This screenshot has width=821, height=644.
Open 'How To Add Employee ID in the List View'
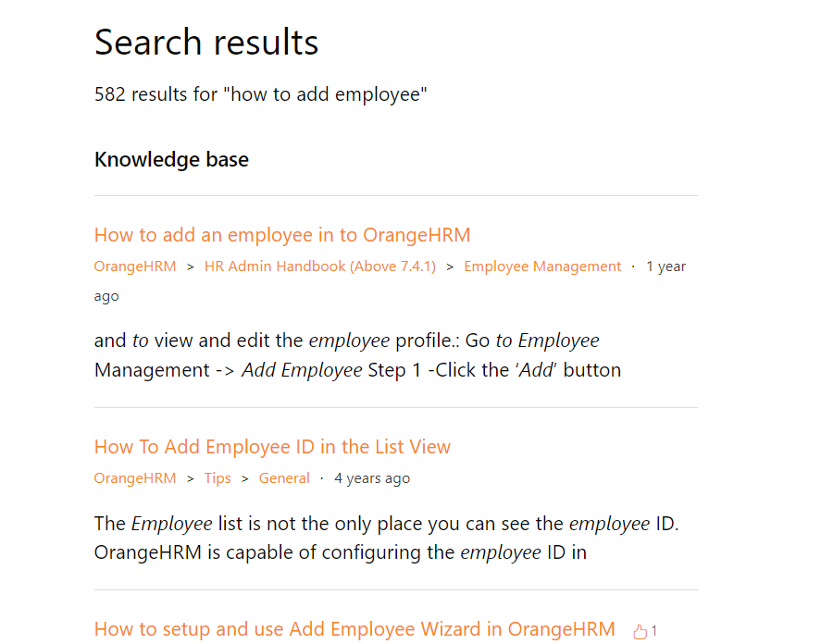coord(272,447)
